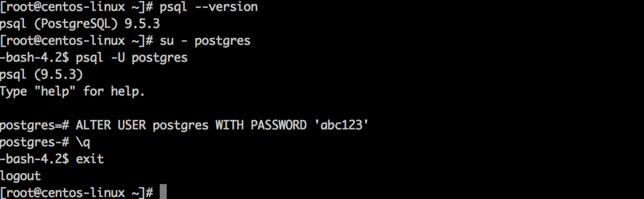This screenshot has width=644, height=199.
Task: Click the "ALTER USER" keywords
Action: coord(111,125)
